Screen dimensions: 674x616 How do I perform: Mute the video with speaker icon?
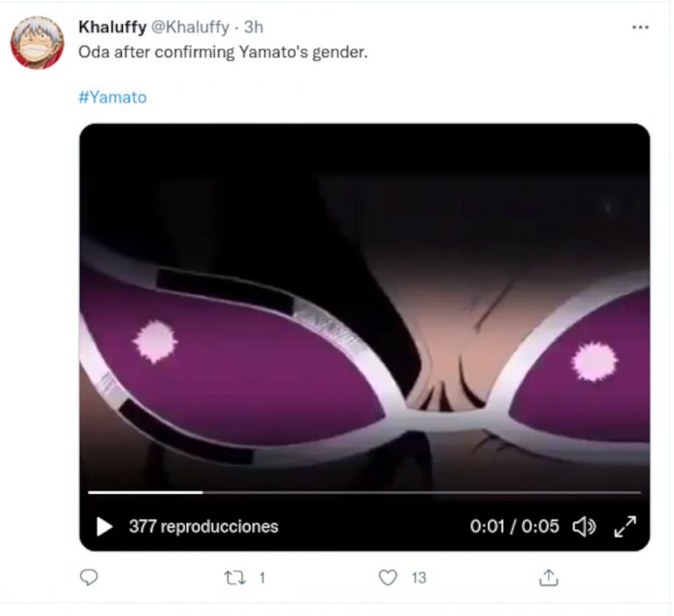[584, 526]
